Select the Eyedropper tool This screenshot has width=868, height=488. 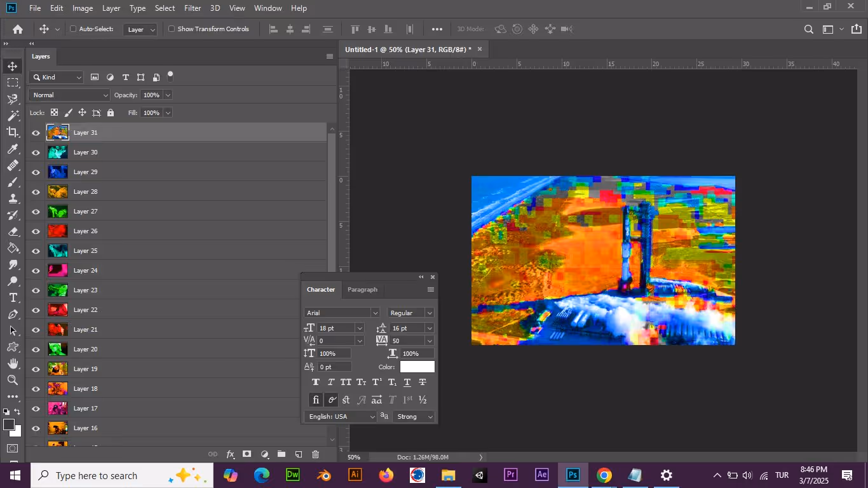coord(13,149)
